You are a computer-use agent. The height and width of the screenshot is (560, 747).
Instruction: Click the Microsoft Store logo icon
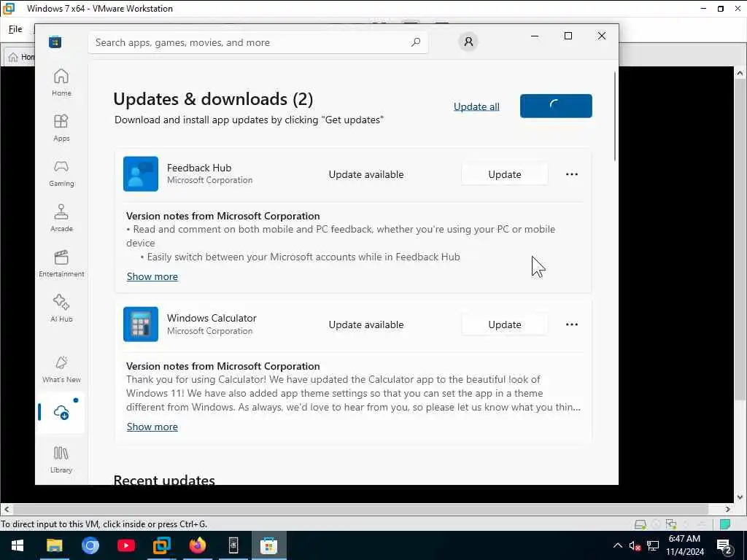[55, 42]
